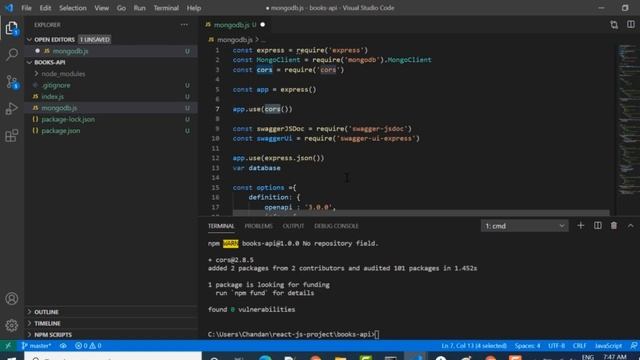This screenshot has width=640, height=360.
Task: Expand the NPM SCRIPTS section
Action: [x=111, y=335]
